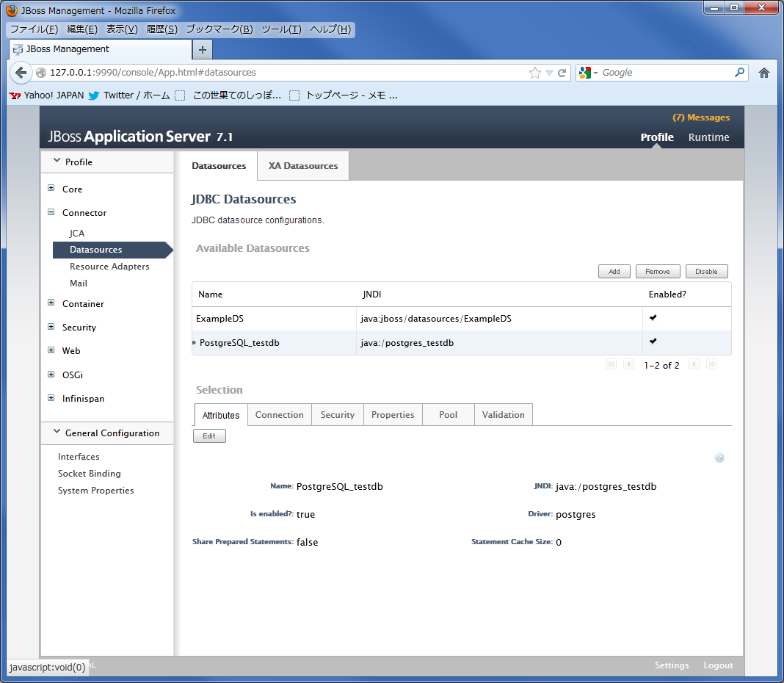Click the site identity globe icon

point(41,73)
